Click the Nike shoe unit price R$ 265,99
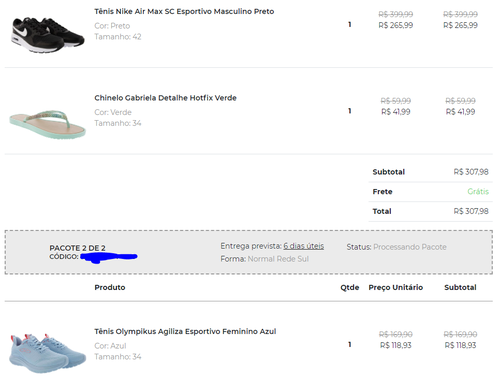This screenshot has width=500, height=377. tap(396, 25)
